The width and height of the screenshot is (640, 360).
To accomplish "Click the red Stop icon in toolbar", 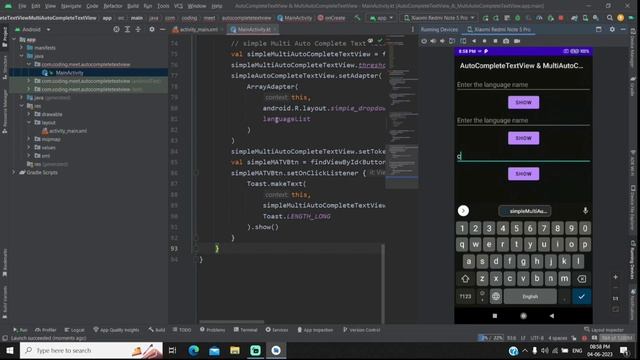I will (561, 18).
